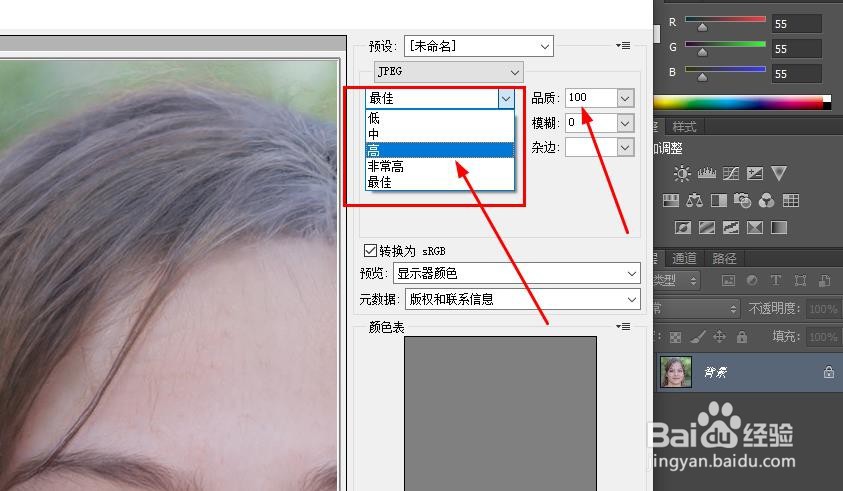Switch to the 样式 styles tab

[684, 127]
